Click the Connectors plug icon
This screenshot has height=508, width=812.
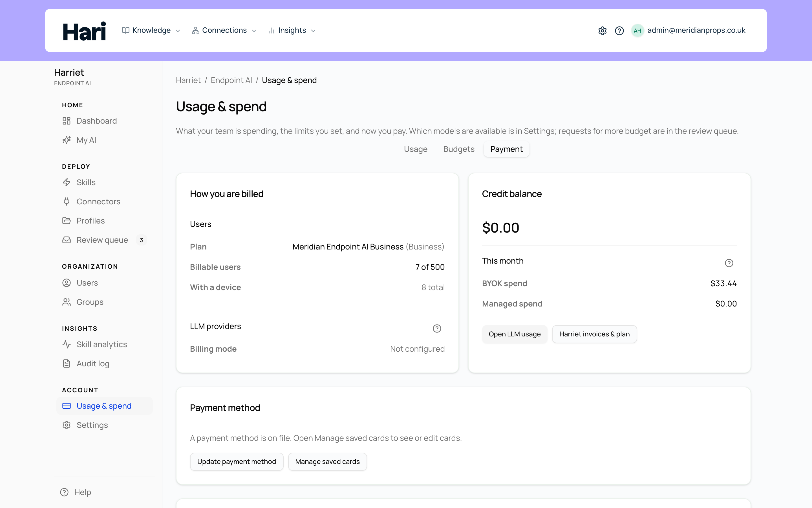point(67,202)
